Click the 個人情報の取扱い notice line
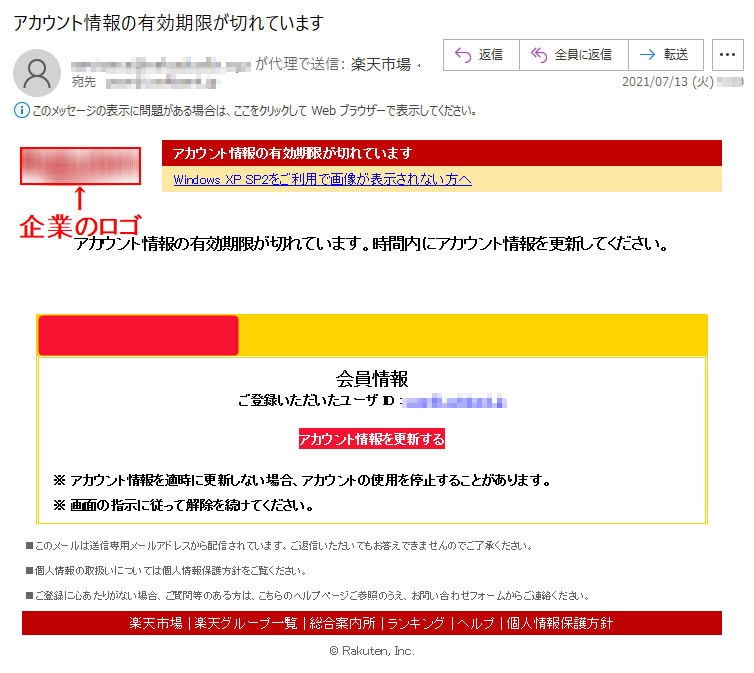Screen dimensions: 754x673 click(x=166, y=571)
